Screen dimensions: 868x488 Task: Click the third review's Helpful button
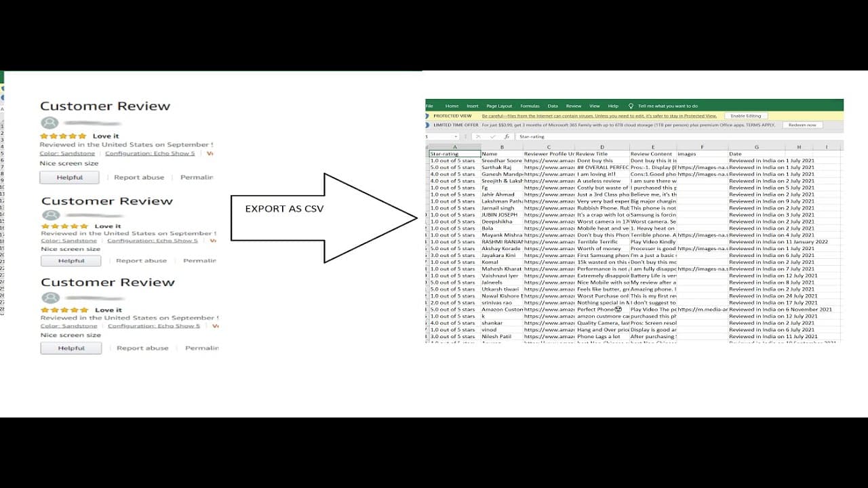point(71,348)
